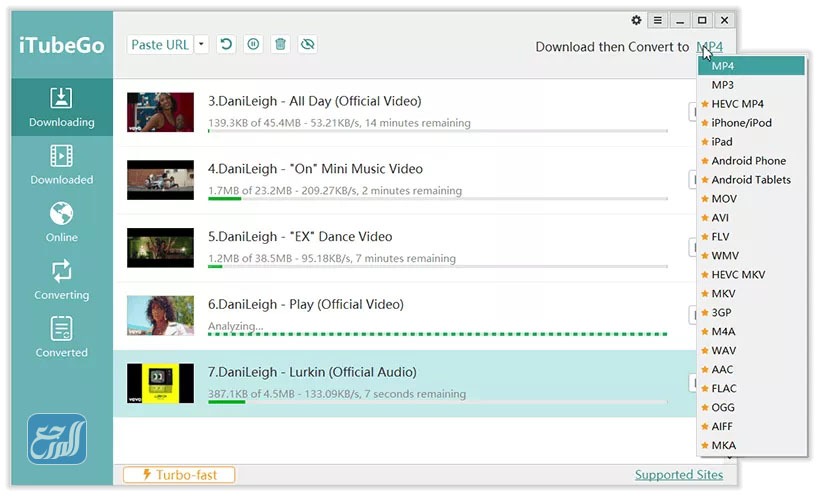Switch to the Converting section
The height and width of the screenshot is (497, 820).
[x=61, y=280]
